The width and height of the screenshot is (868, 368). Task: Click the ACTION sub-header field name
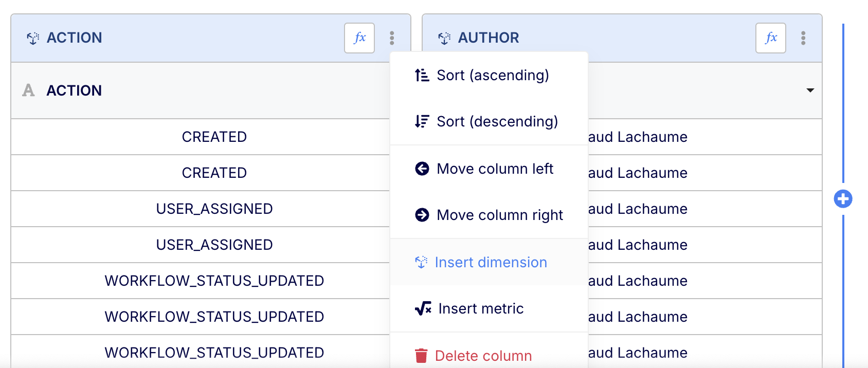click(x=74, y=90)
